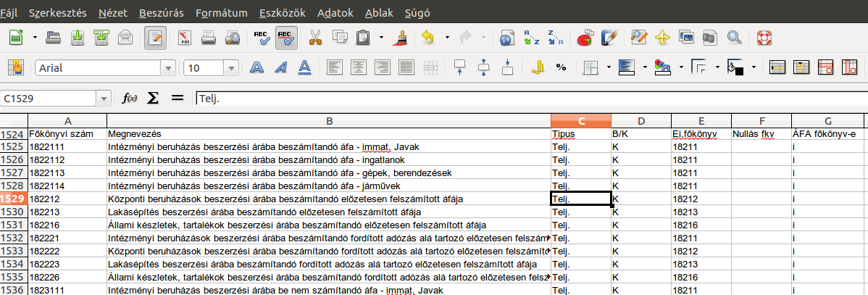The image size is (868, 295).
Task: Paste from the clipboard icon
Action: (x=363, y=38)
